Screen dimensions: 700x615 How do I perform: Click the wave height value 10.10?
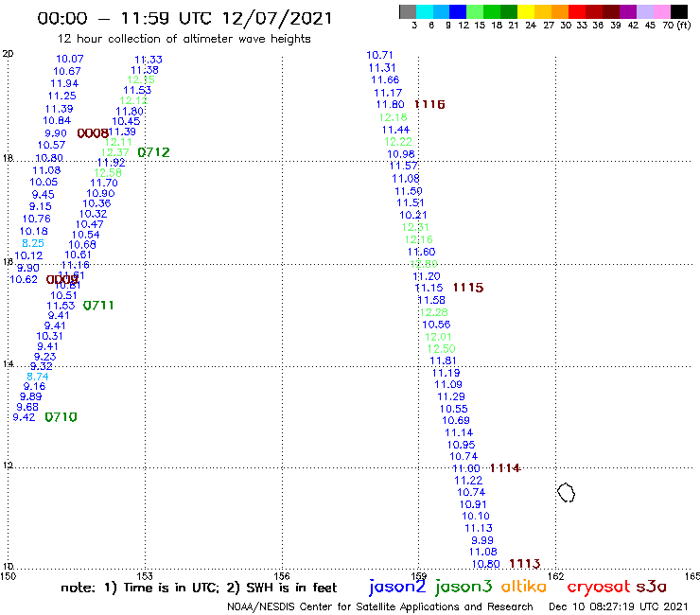coord(476,517)
